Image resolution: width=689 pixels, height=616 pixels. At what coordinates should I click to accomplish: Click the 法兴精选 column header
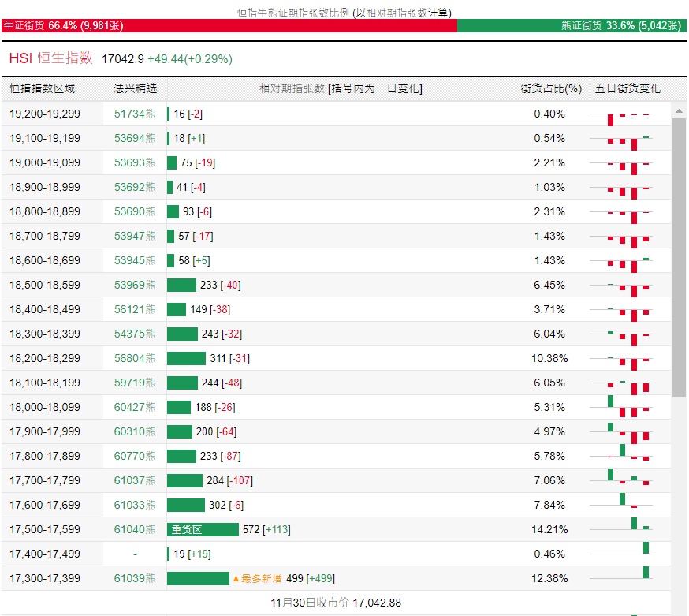tap(135, 88)
